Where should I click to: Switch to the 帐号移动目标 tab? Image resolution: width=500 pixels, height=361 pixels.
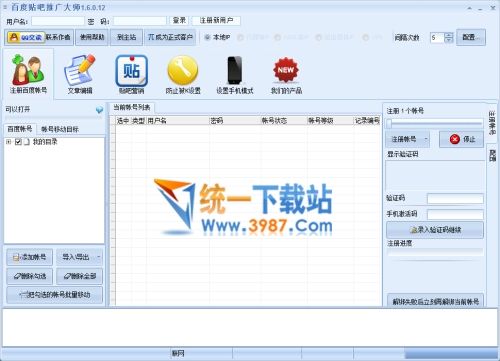tap(60, 129)
